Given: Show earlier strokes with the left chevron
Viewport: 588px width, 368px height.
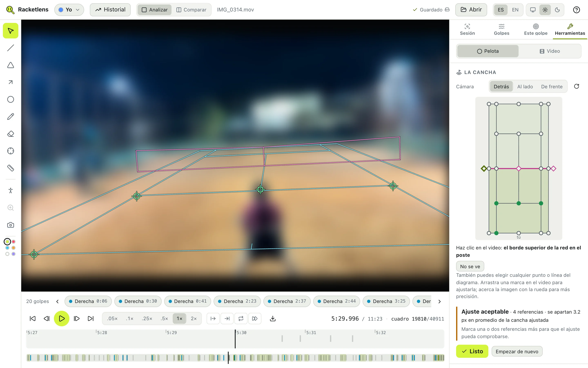Looking at the screenshot, I should coord(57,302).
